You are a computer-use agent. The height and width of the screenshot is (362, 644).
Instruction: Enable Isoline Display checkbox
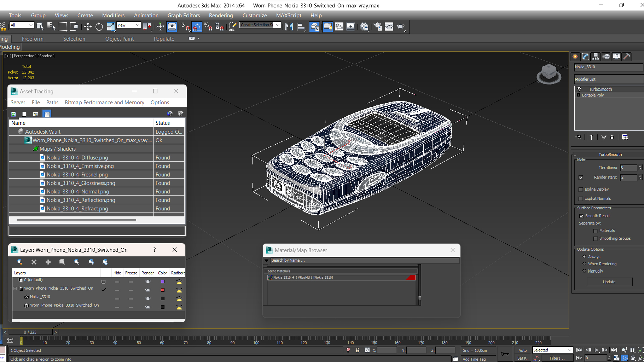[581, 189]
